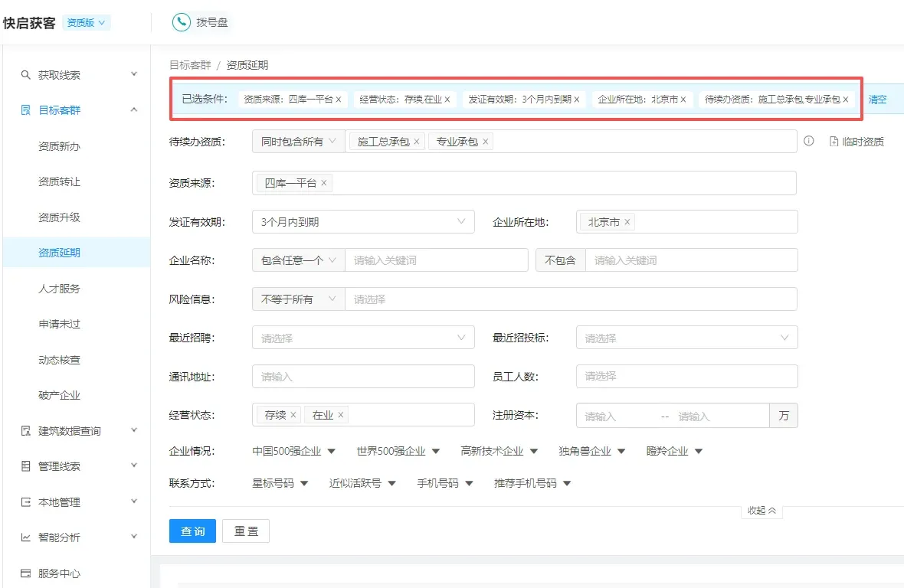Image resolution: width=904 pixels, height=588 pixels.
Task: Remove 施工总承包 tag from 待续办资质 field
Action: pos(416,142)
